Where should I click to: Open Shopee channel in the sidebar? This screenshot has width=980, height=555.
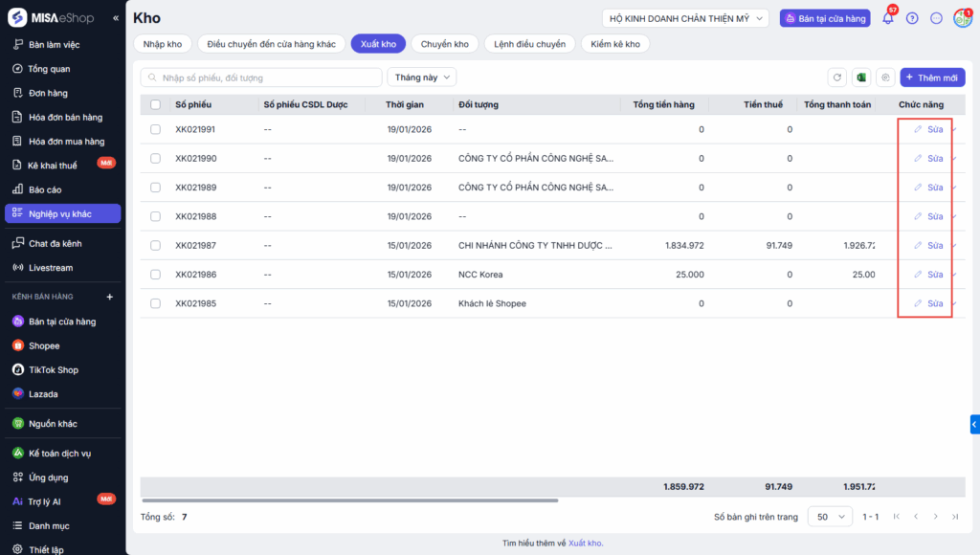point(44,345)
